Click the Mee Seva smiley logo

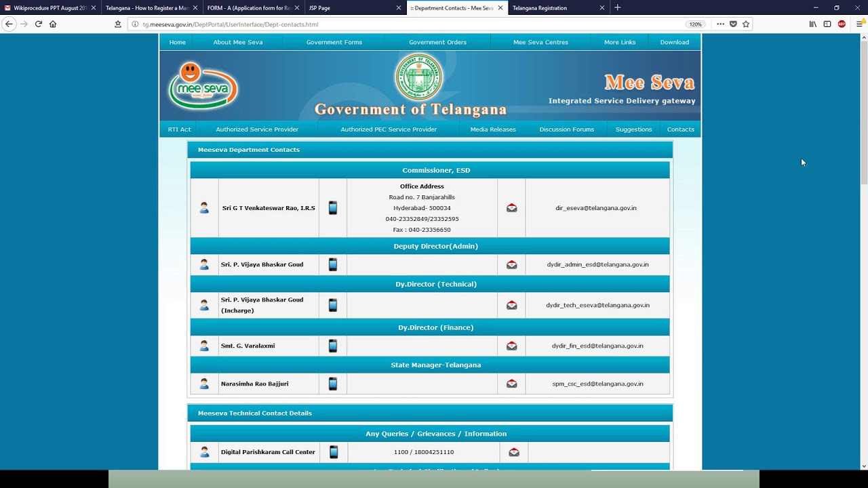[x=203, y=85]
